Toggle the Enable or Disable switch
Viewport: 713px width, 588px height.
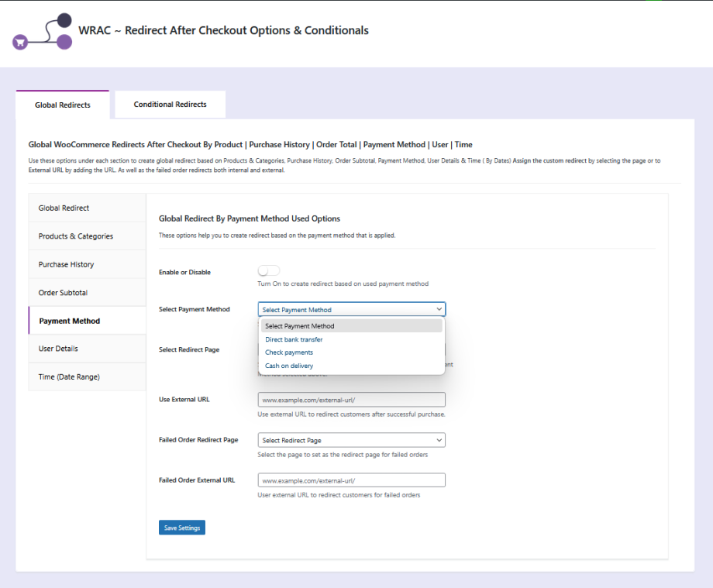pyautogui.click(x=268, y=271)
